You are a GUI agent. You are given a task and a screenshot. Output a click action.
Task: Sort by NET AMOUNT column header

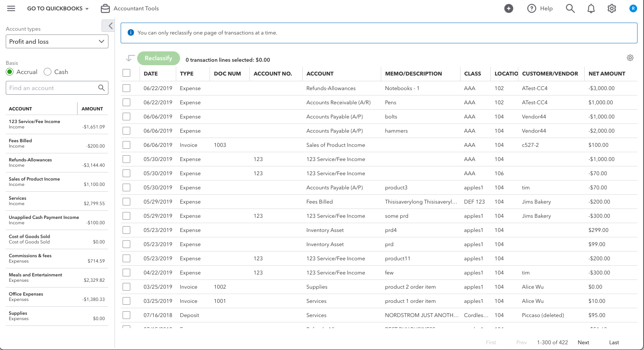coord(607,74)
